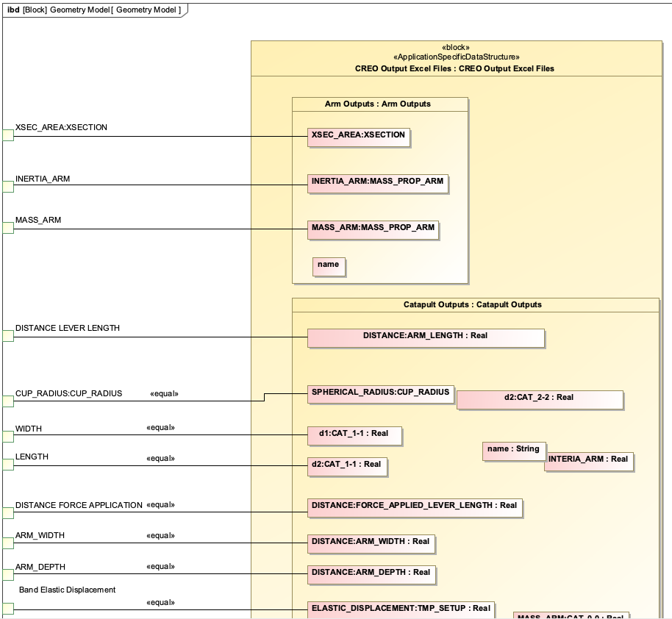The height and width of the screenshot is (619, 672).
Task: Click the DISTANCE:ARM_LENGTH : Real property box
Action: click(425, 337)
